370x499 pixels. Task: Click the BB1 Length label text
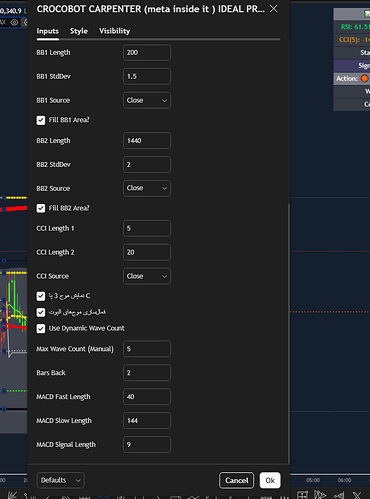pos(53,53)
